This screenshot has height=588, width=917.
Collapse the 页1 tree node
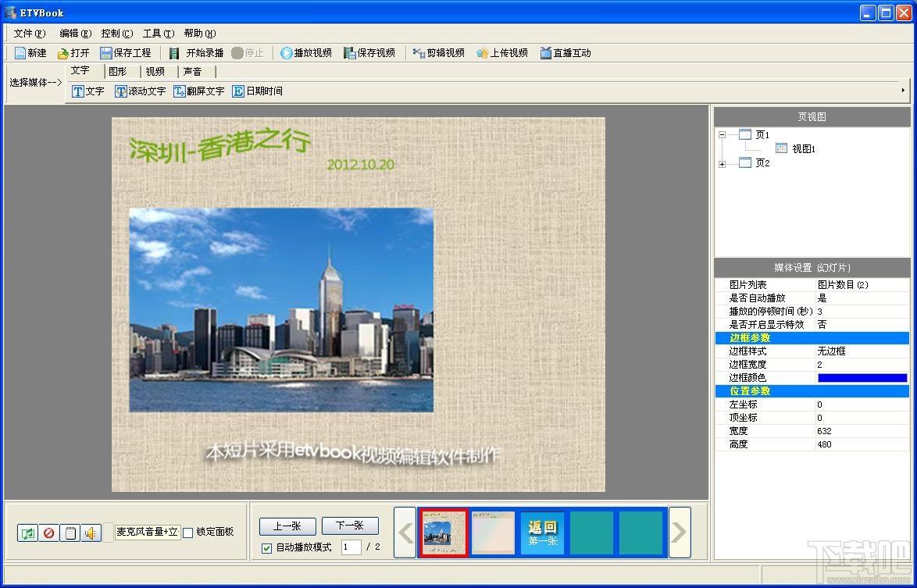(x=723, y=135)
